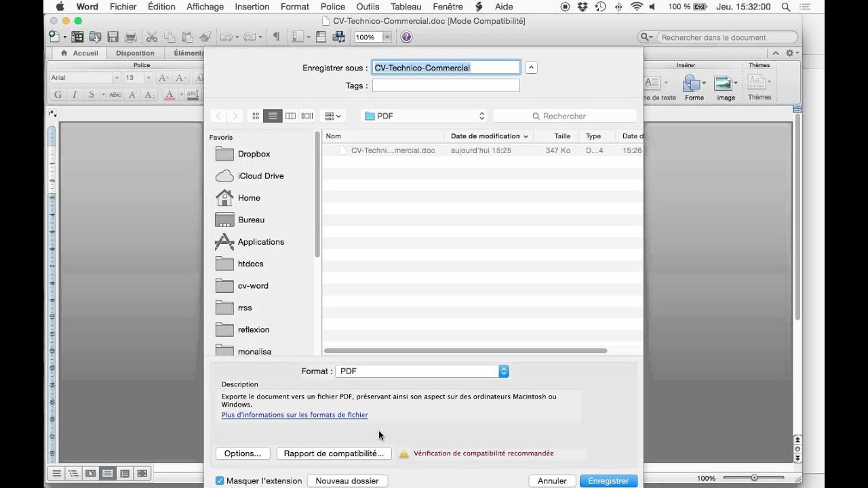
Task: Open ribbon gear settings dropdown
Action: tap(791, 53)
